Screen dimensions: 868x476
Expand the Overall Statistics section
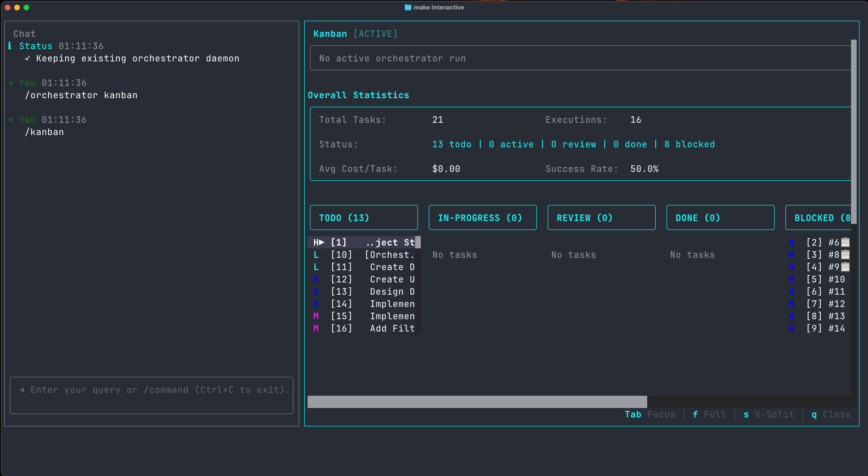click(x=359, y=95)
